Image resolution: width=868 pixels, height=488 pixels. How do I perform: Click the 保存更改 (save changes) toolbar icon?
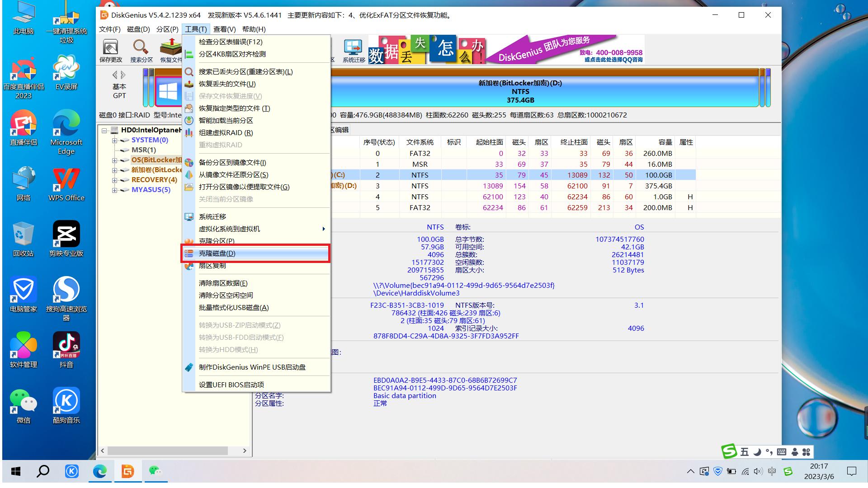[110, 50]
